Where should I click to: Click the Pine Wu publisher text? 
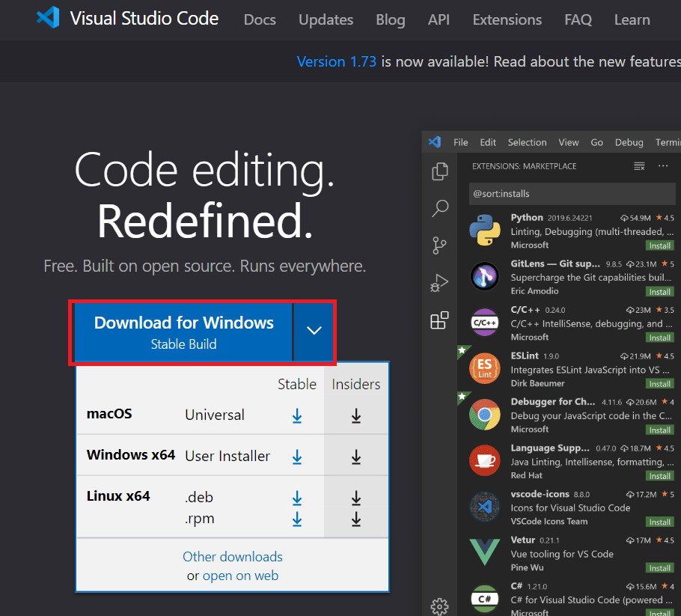[527, 567]
